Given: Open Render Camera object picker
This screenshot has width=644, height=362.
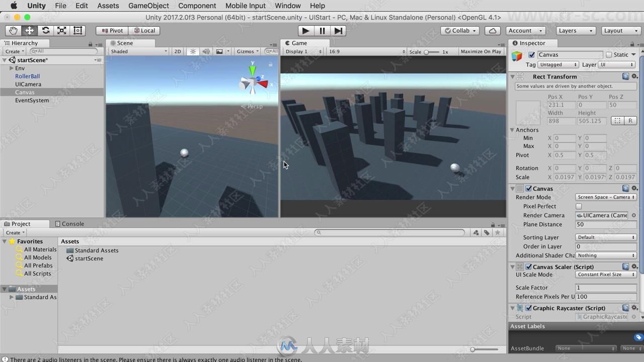Looking at the screenshot, I should (x=634, y=215).
